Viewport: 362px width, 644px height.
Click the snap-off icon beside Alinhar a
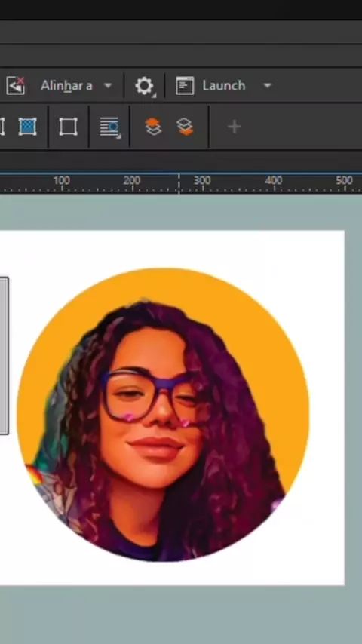click(x=16, y=85)
